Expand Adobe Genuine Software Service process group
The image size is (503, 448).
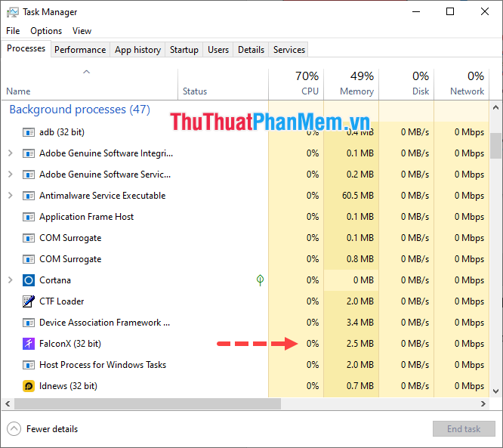[x=11, y=175]
